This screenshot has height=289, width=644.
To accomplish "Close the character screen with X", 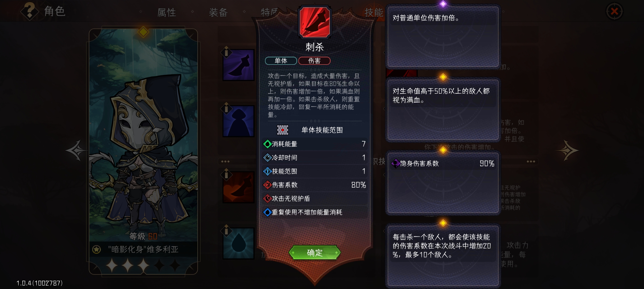I will (x=614, y=12).
